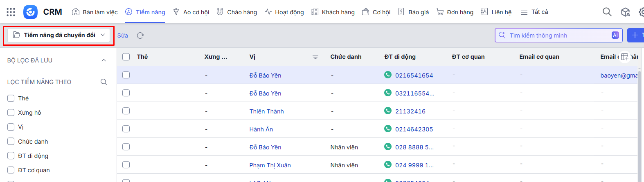Tick the Thẻ filter checkbox
644x182 pixels.
coord(11,98)
